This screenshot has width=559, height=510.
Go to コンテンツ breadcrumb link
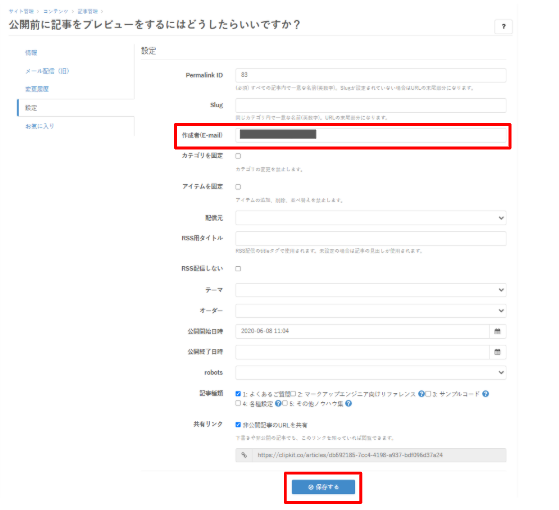(56, 11)
